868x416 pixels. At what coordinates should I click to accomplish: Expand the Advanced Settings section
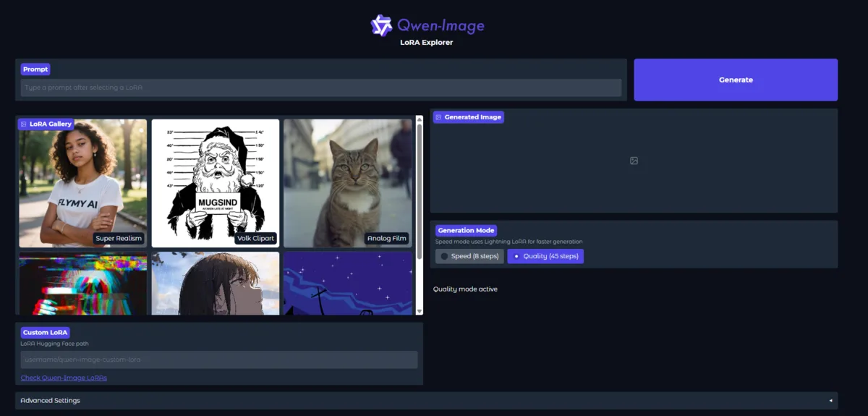427,400
